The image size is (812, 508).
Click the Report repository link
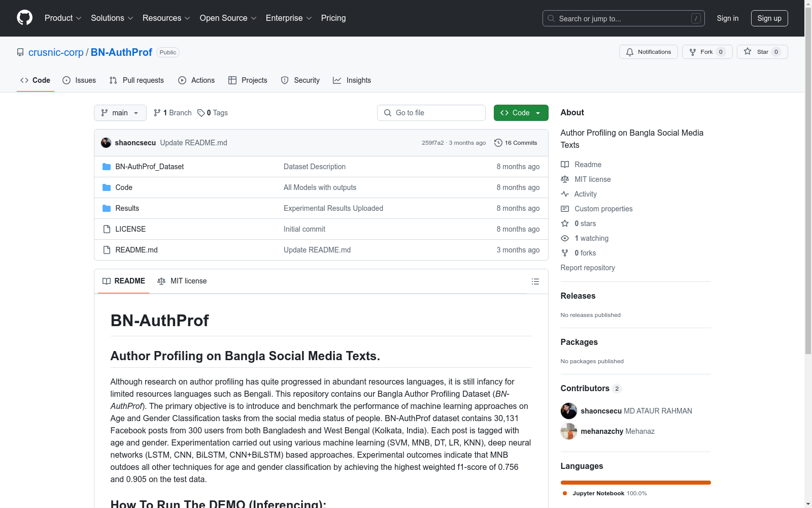click(x=588, y=268)
